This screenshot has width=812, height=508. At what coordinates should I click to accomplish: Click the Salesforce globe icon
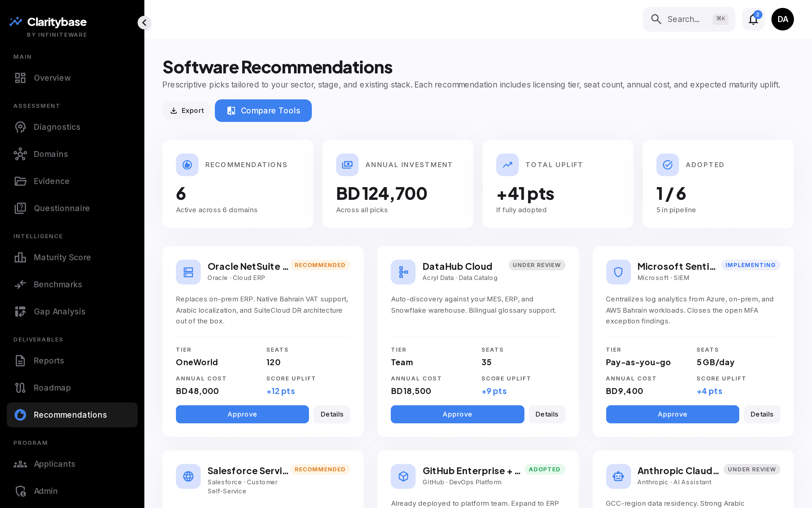(x=188, y=476)
